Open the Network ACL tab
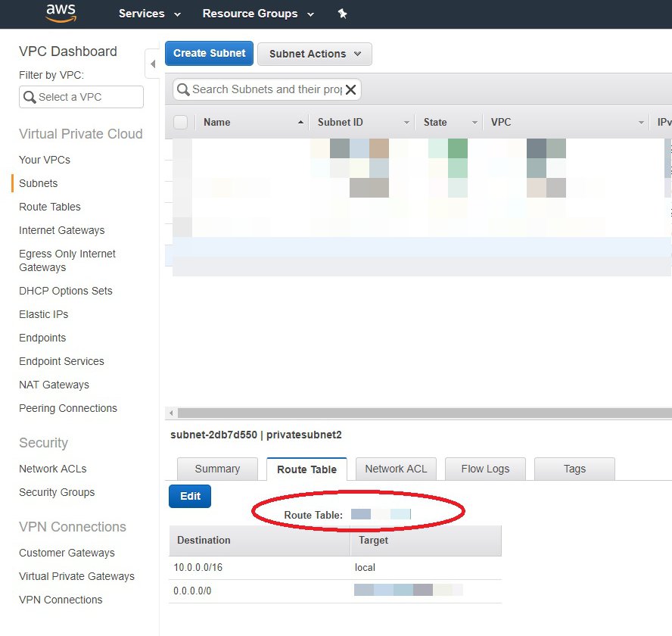 [x=396, y=469]
